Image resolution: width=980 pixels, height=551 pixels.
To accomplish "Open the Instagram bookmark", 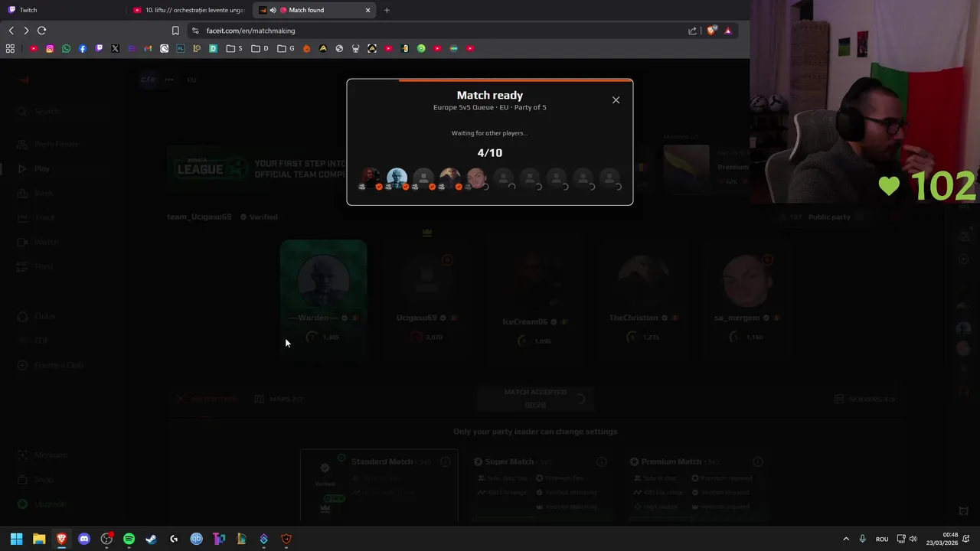I will click(50, 48).
